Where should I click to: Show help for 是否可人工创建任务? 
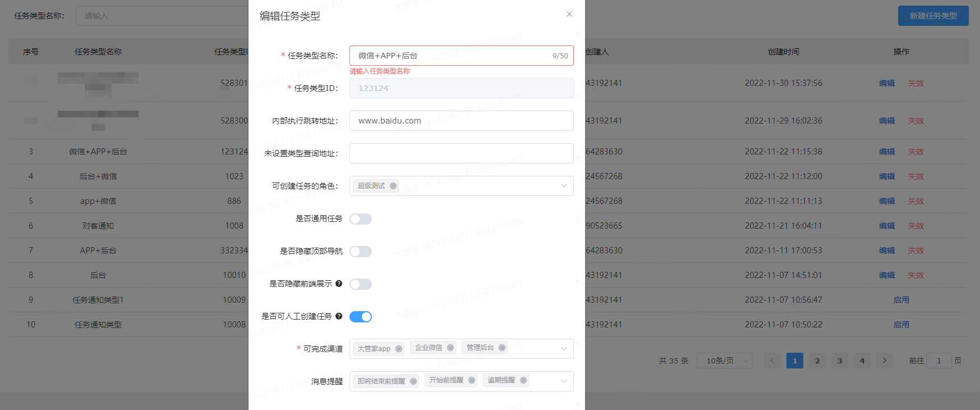339,316
